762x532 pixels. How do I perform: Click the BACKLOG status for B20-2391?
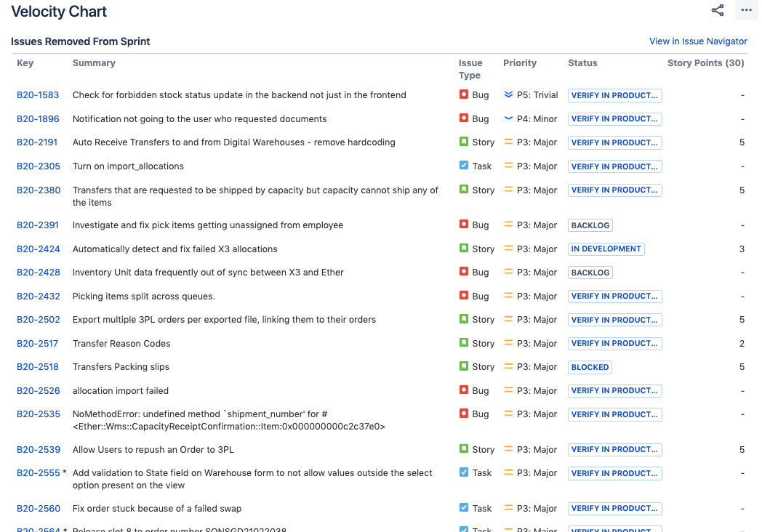pos(590,225)
